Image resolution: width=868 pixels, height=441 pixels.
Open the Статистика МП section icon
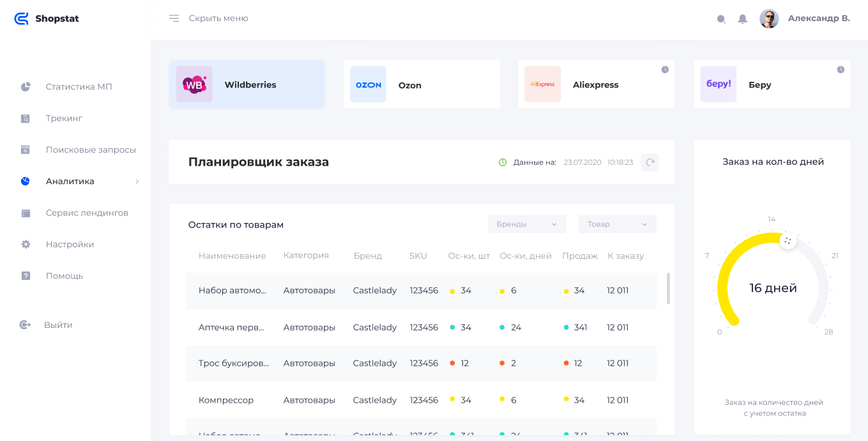[25, 86]
